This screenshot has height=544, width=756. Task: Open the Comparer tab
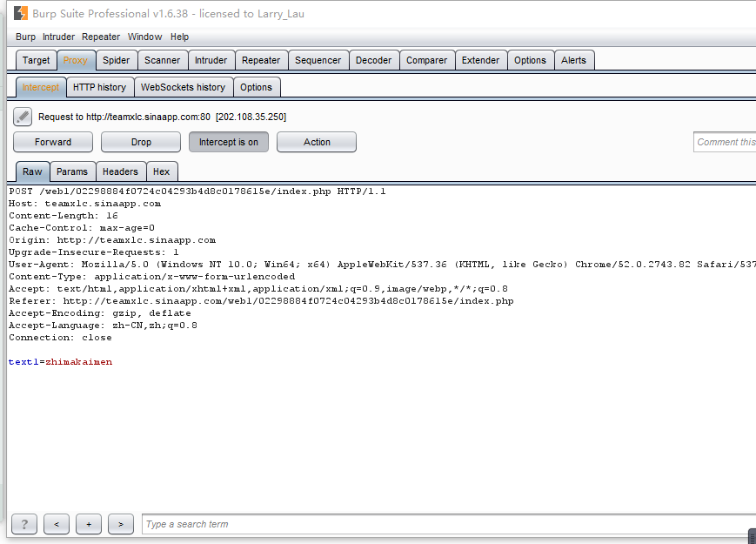(x=426, y=60)
